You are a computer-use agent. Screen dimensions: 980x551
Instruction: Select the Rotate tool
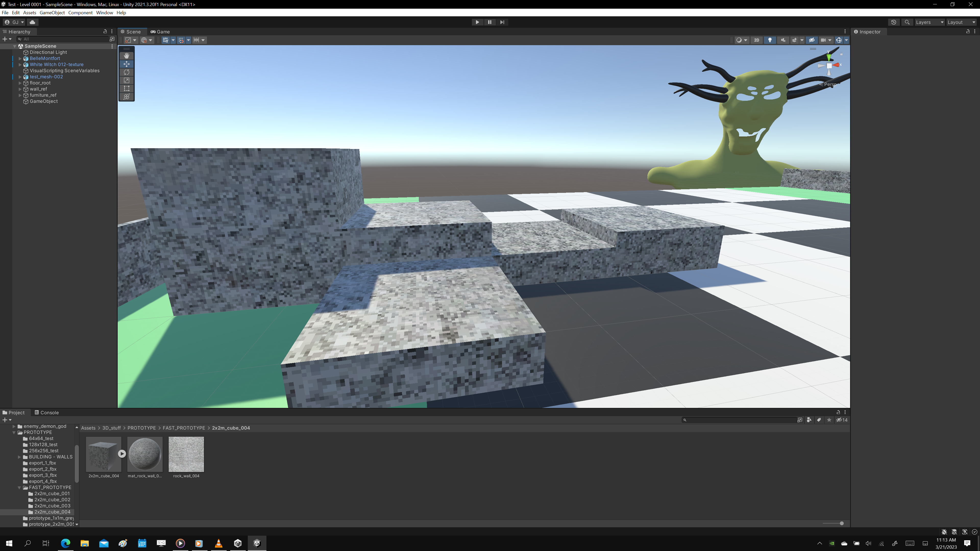[x=127, y=72]
